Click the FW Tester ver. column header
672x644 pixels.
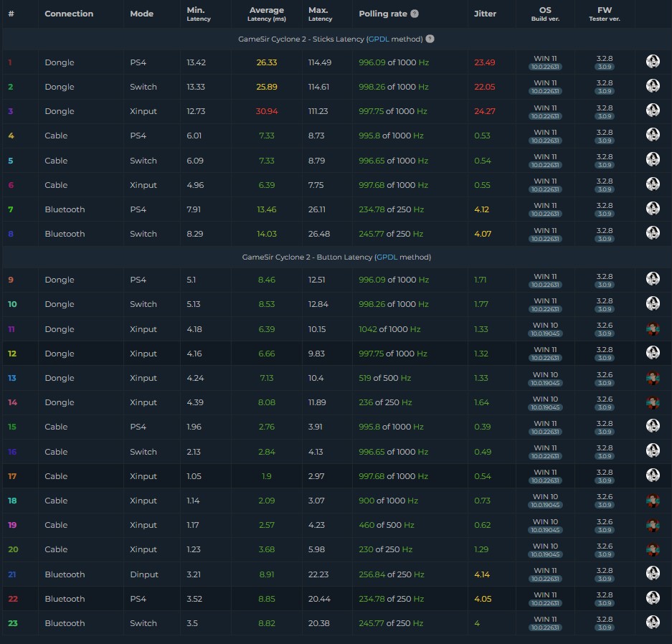coord(605,14)
